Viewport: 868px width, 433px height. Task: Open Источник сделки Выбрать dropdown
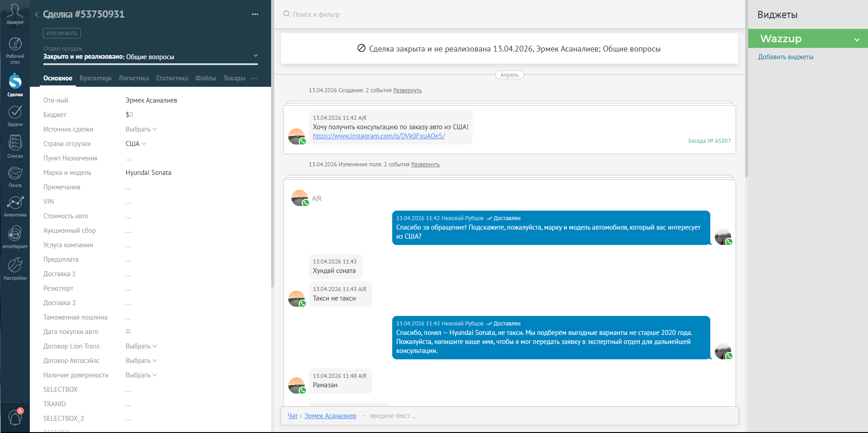click(141, 129)
